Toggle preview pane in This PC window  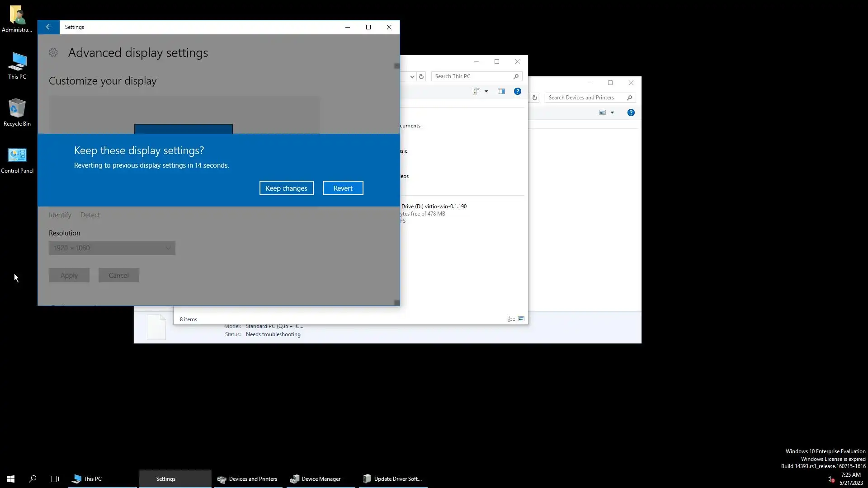pyautogui.click(x=501, y=91)
